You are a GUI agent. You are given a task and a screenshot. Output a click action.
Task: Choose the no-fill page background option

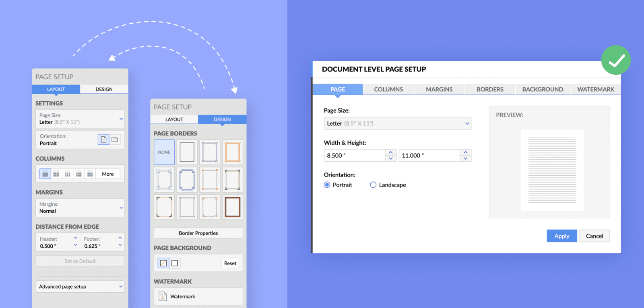pos(163,263)
